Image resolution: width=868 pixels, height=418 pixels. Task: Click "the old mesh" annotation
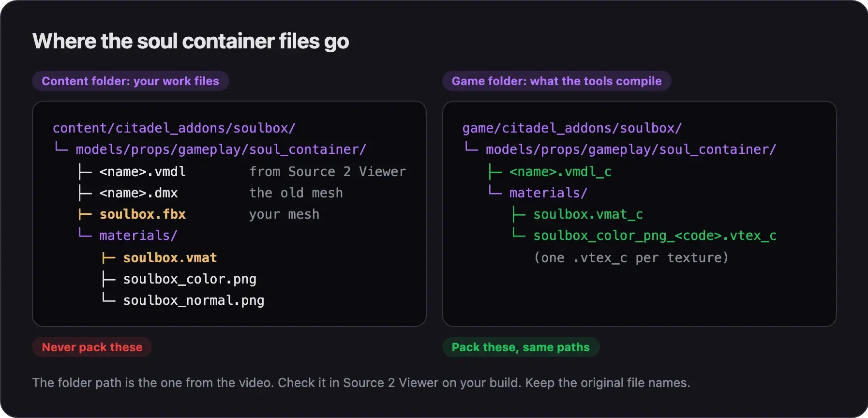click(x=296, y=193)
